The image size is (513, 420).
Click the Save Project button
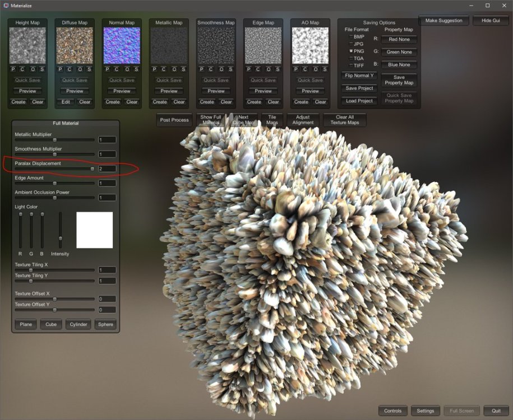coord(359,88)
